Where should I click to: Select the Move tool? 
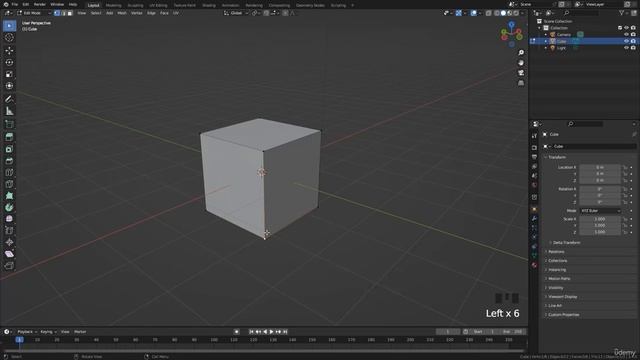pos(9,51)
